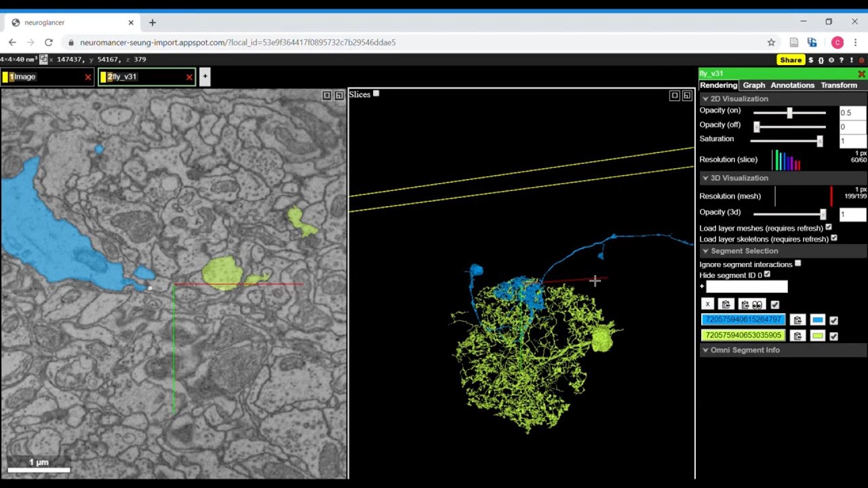
Task: Enable Ignore segment interactions checkbox
Action: tap(798, 264)
